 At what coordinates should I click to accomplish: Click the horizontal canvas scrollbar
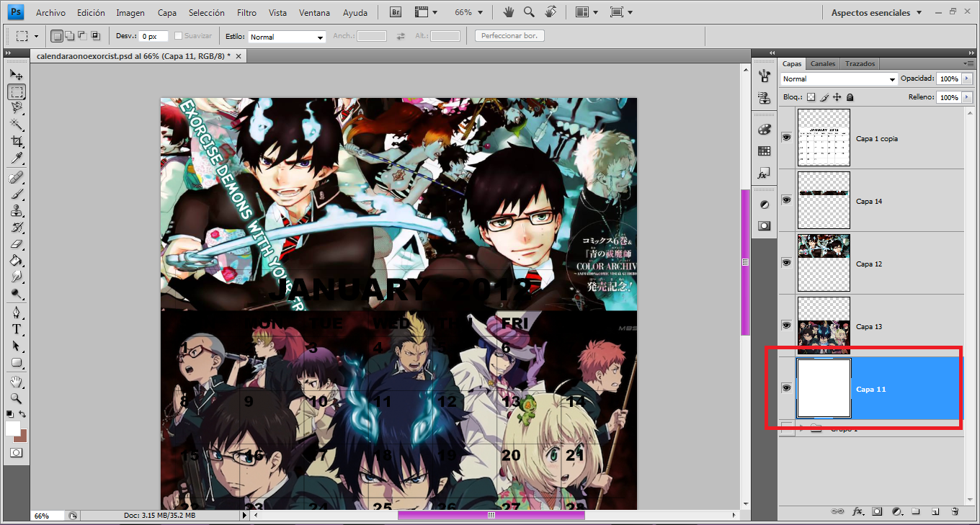coord(491,515)
